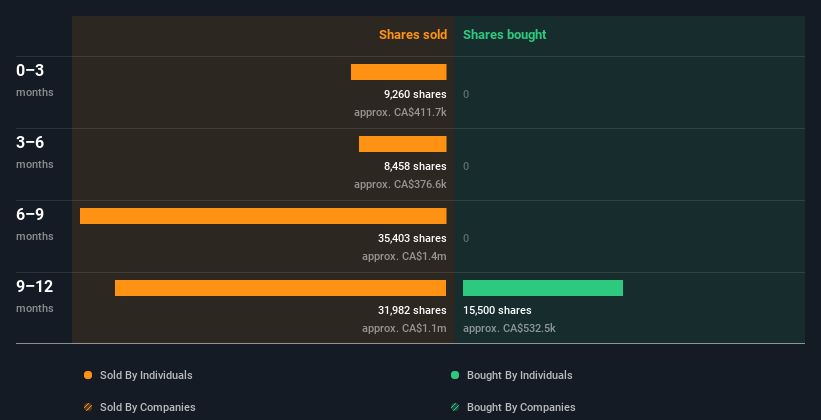Viewport: 821px width, 420px height.
Task: Click the 'approx. CA$376.6k' value
Action: click(400, 184)
